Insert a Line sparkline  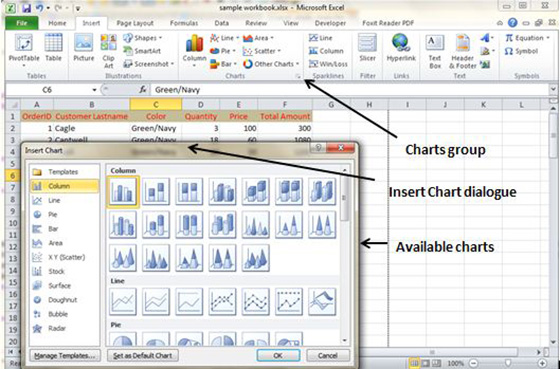click(321, 38)
